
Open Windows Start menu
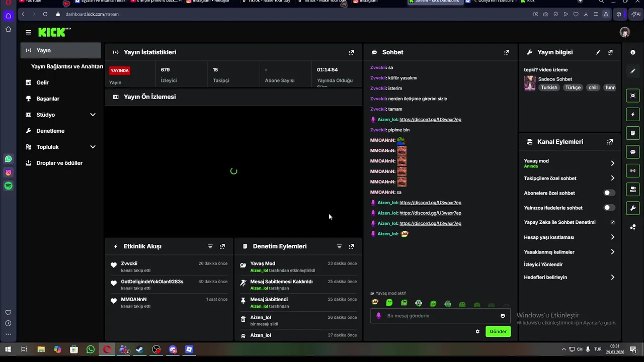point(8,349)
